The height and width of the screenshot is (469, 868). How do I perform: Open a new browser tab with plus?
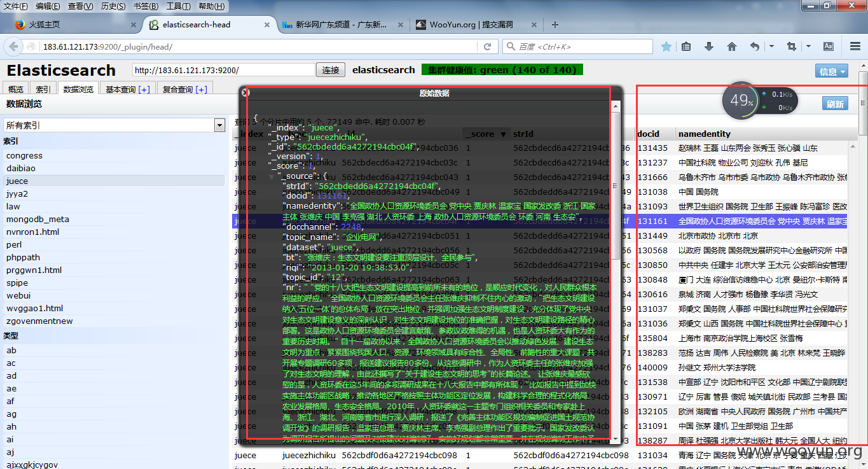pyautogui.click(x=555, y=25)
